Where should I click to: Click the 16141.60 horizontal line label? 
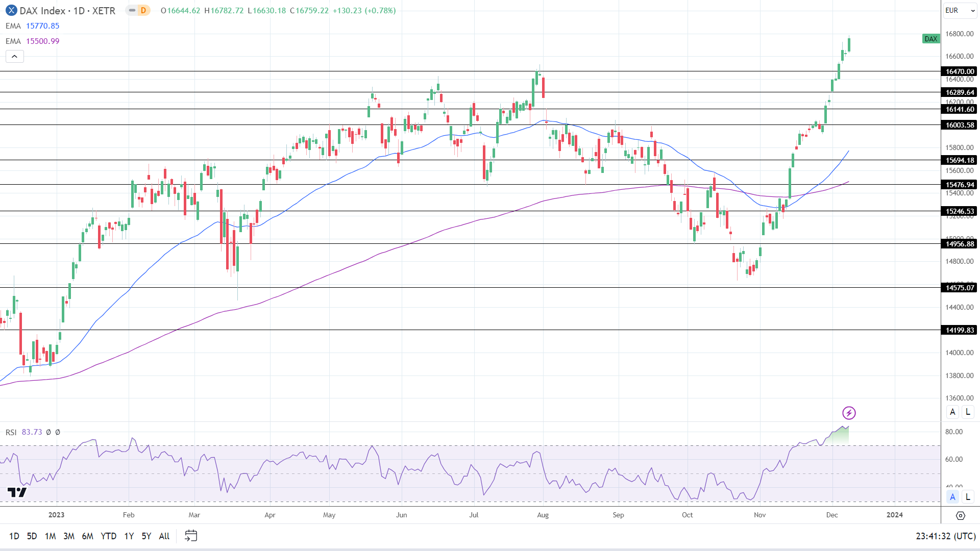pos(959,109)
